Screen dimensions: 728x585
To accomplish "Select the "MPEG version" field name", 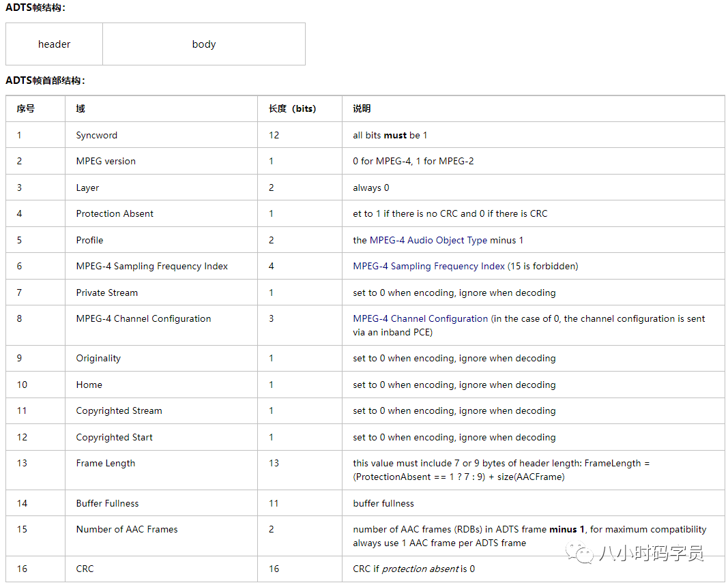I will (x=106, y=161).
